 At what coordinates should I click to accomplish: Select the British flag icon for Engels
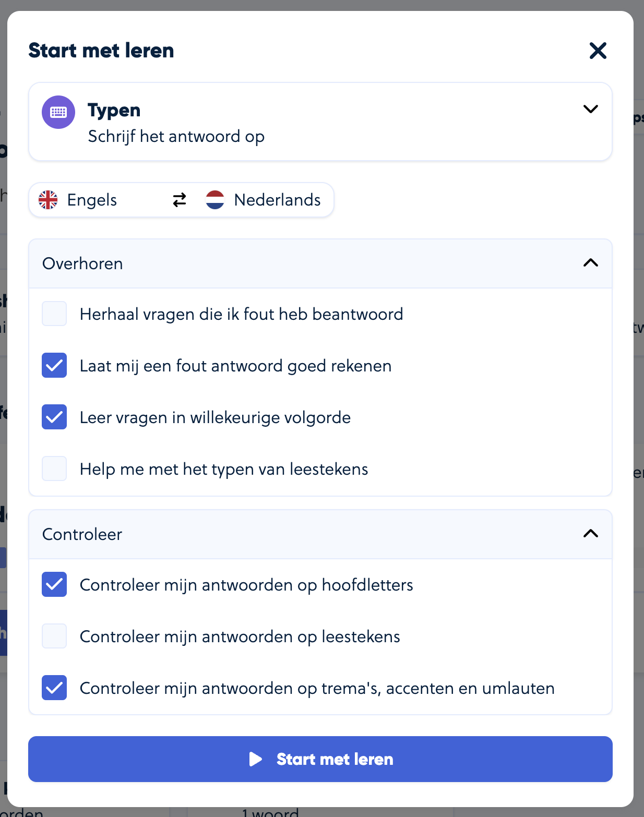(49, 200)
